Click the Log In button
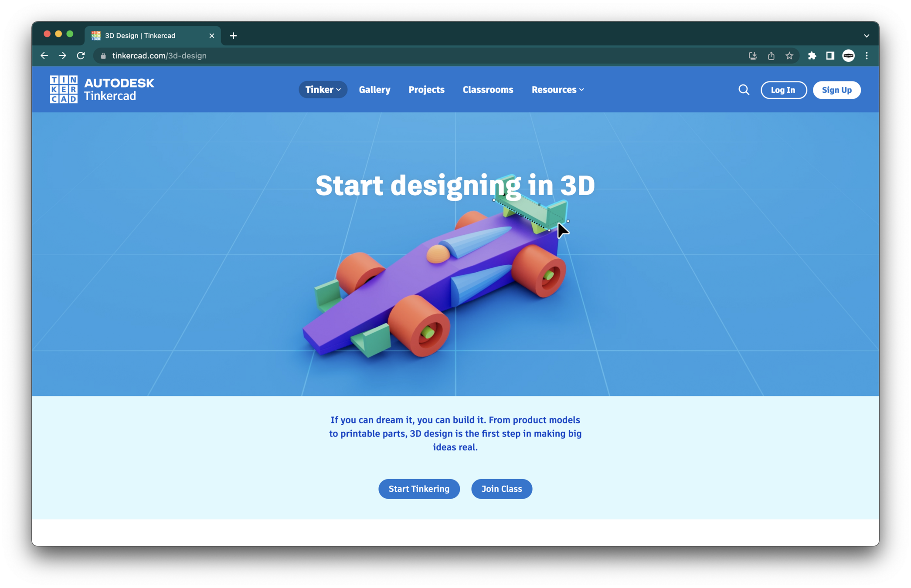 pos(783,90)
